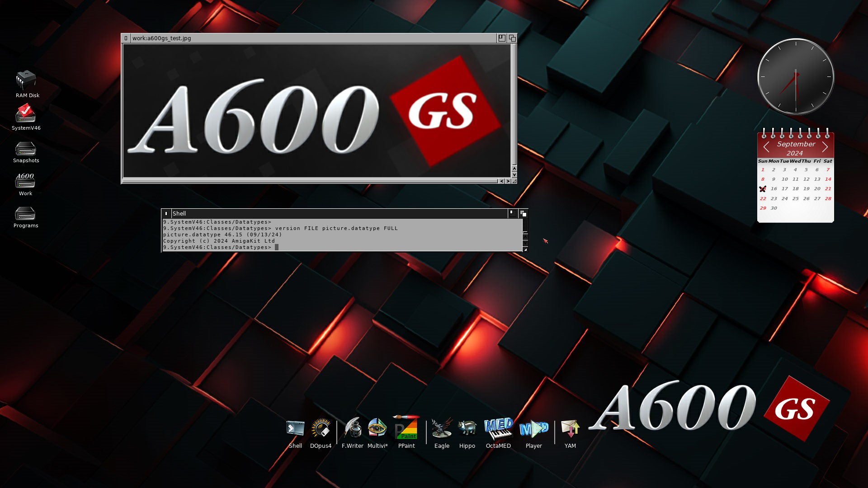
Task: Click the Shell window title bar
Action: tap(339, 214)
